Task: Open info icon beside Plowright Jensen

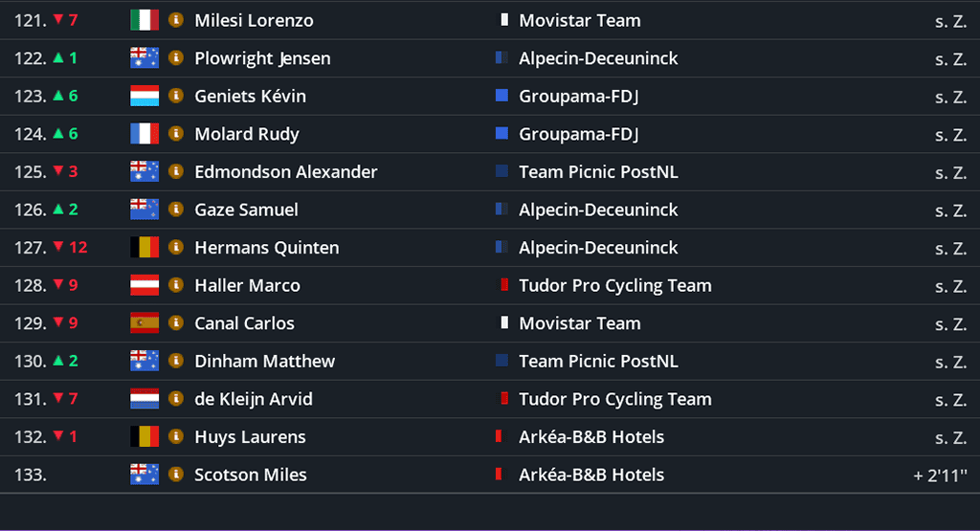Action: pos(175,58)
